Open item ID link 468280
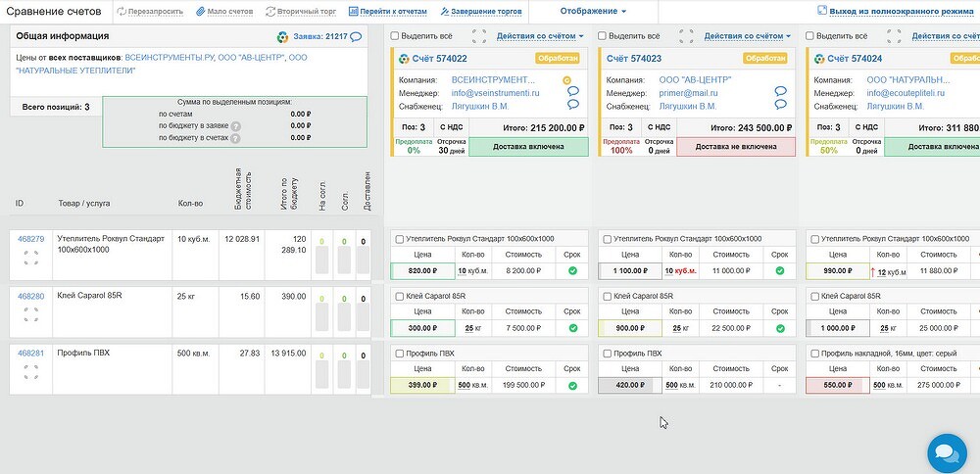 click(x=30, y=296)
